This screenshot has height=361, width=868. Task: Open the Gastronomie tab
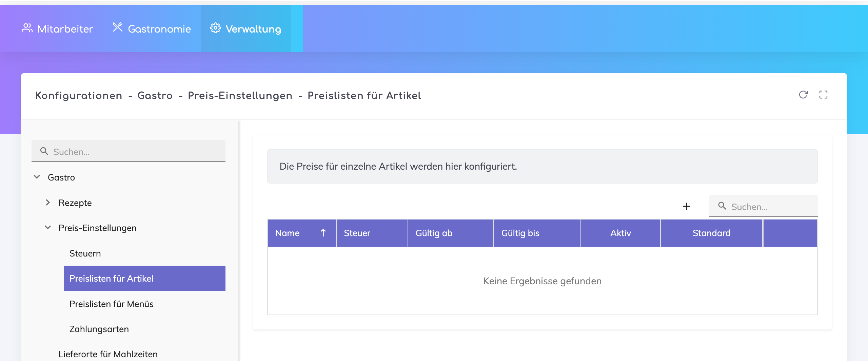pos(152,28)
